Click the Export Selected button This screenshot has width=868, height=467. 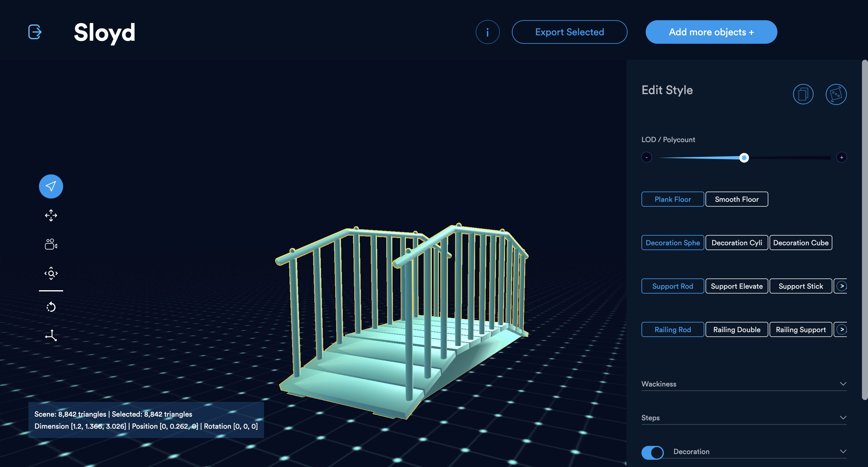tap(570, 32)
